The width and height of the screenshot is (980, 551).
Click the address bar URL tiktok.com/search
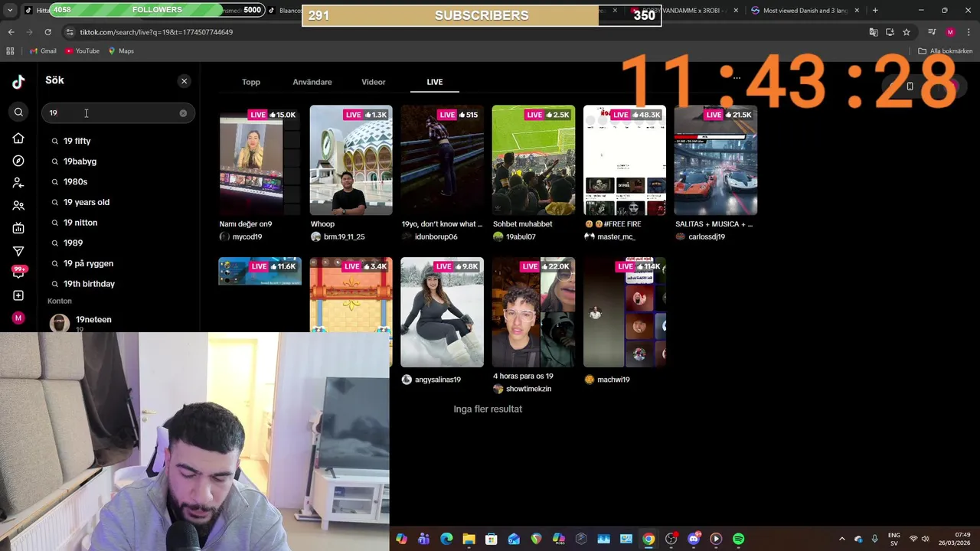156,32
